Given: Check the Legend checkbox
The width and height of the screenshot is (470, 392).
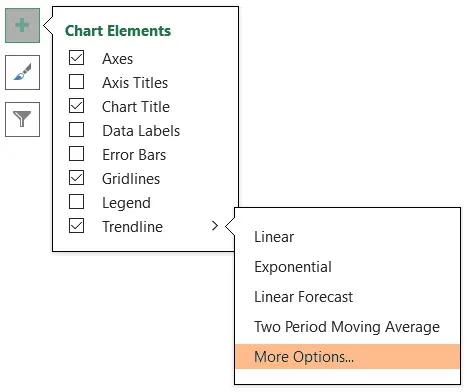Looking at the screenshot, I should tap(76, 202).
